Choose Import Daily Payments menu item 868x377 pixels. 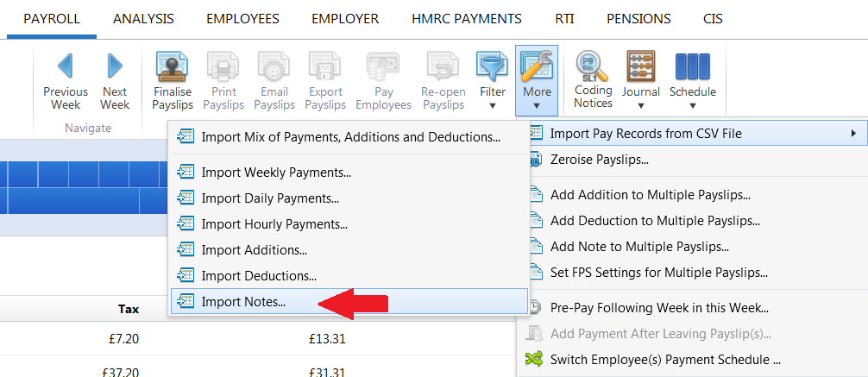[x=349, y=198]
